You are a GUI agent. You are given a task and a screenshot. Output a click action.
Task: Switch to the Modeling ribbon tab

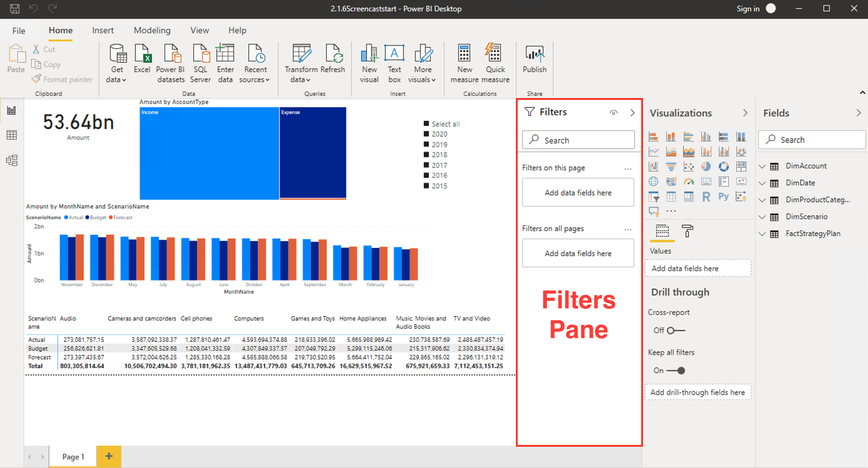152,30
